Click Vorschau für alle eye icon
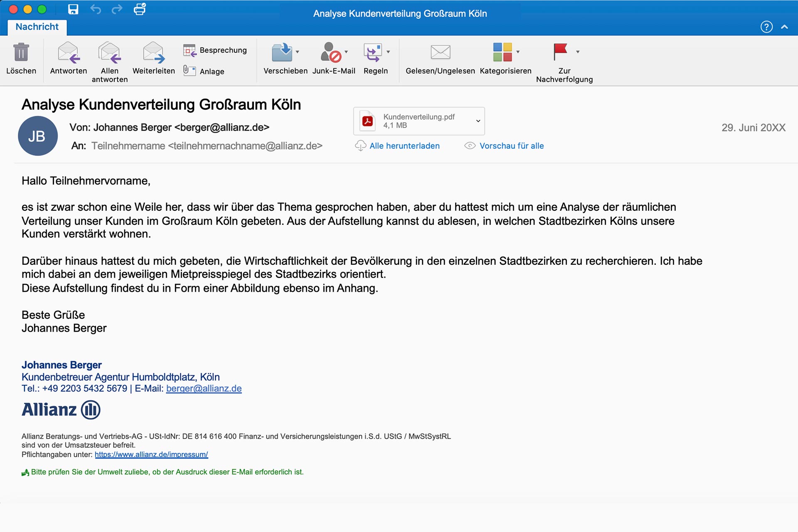 470,146
